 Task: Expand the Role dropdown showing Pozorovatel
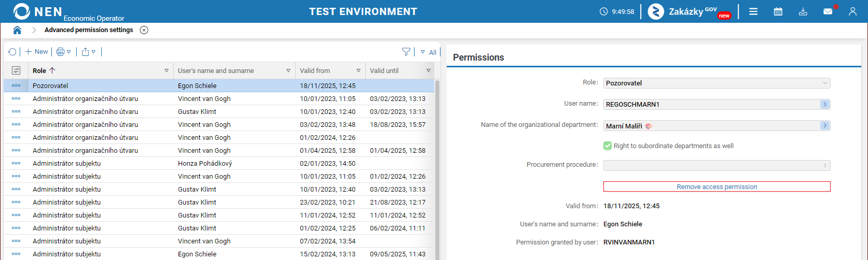[717, 83]
